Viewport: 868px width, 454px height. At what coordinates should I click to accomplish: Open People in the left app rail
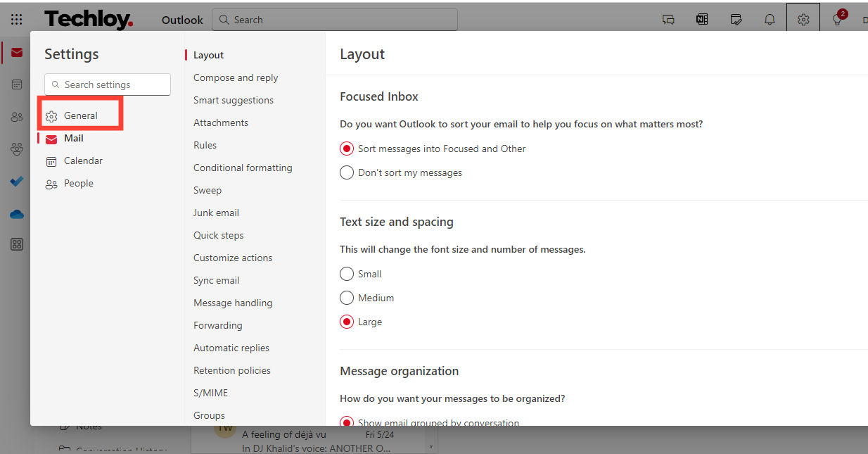coord(17,117)
